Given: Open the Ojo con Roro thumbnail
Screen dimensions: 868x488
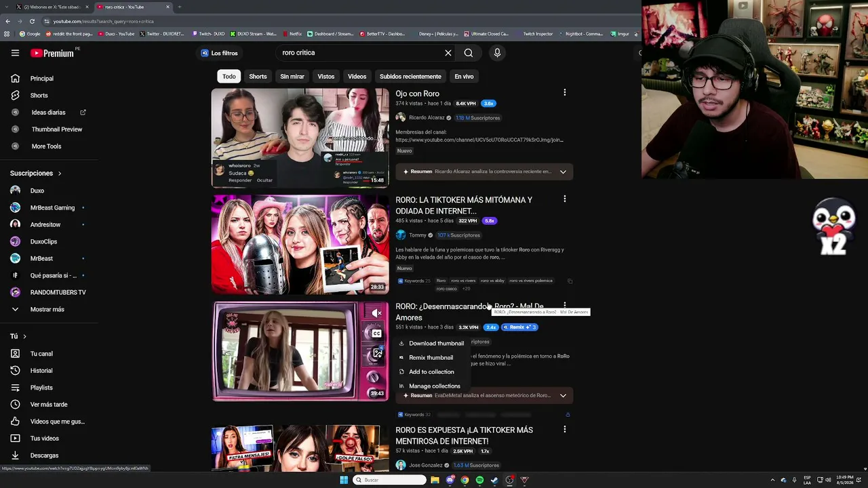Looking at the screenshot, I should click(x=300, y=138).
